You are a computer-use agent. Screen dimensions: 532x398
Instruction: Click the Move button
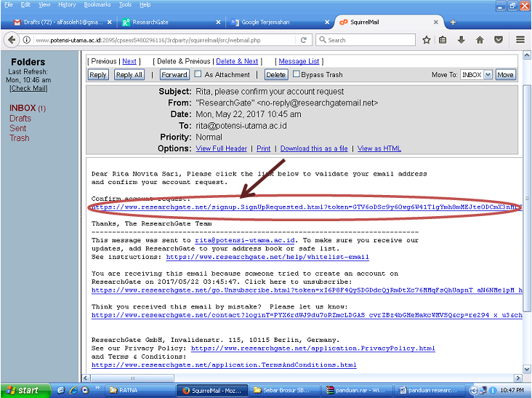[505, 75]
